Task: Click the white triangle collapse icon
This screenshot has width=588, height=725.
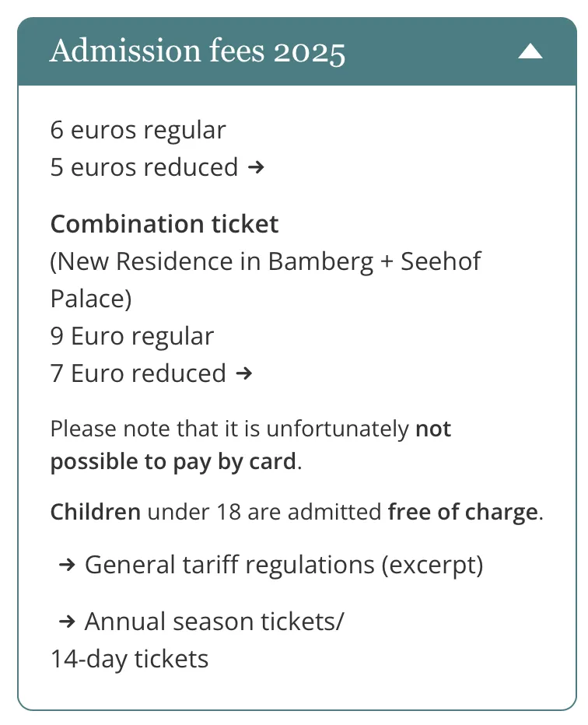Action: pyautogui.click(x=530, y=51)
